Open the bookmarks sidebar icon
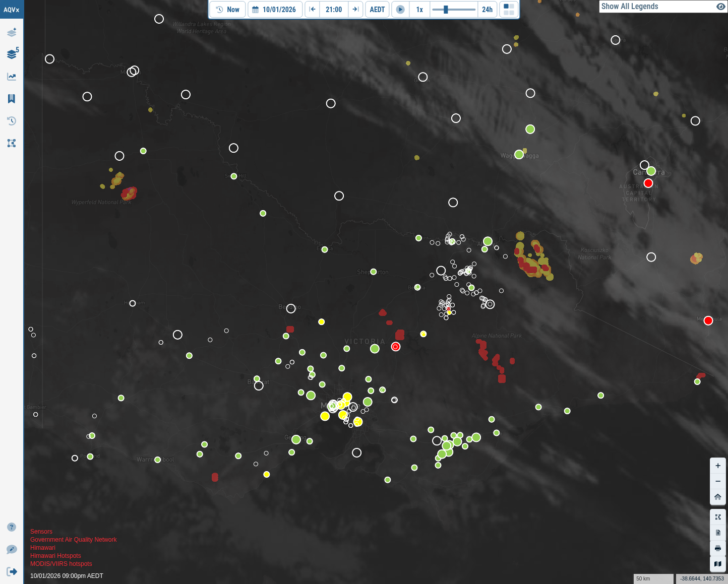 pos(12,99)
